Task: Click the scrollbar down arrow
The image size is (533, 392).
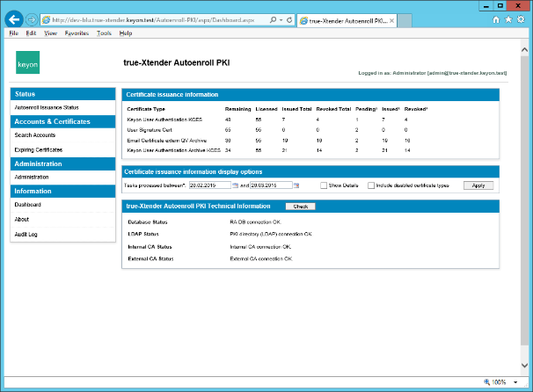Action: tap(524, 366)
